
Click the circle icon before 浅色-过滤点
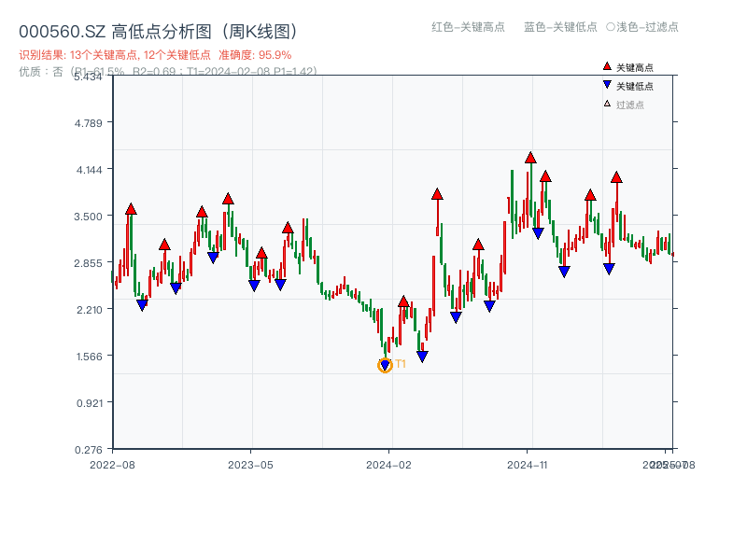click(611, 27)
